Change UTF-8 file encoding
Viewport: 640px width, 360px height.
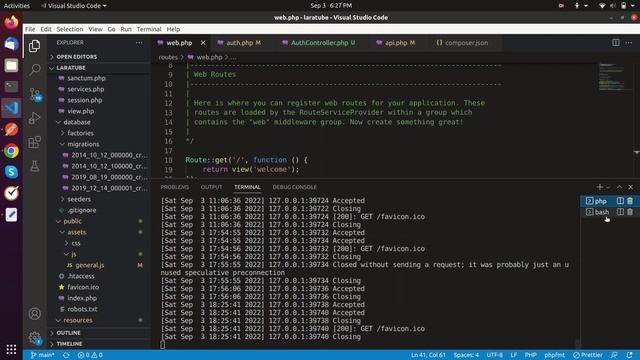coord(494,355)
